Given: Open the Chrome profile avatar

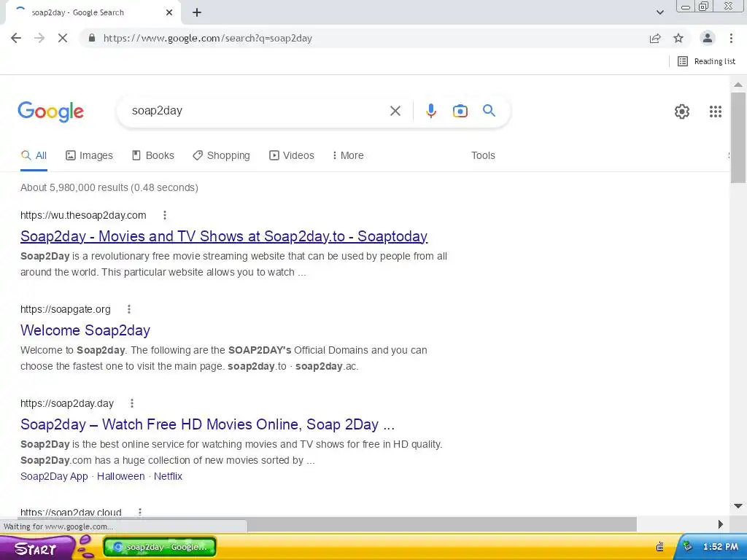Looking at the screenshot, I should pyautogui.click(x=708, y=38).
